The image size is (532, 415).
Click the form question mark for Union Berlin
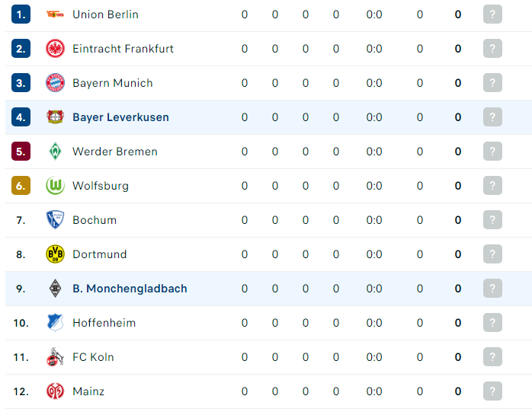(492, 14)
